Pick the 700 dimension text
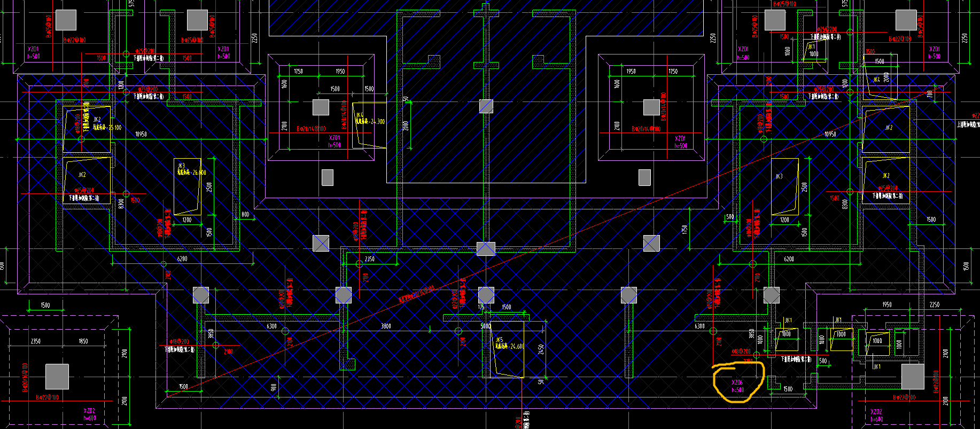 tap(929, 93)
